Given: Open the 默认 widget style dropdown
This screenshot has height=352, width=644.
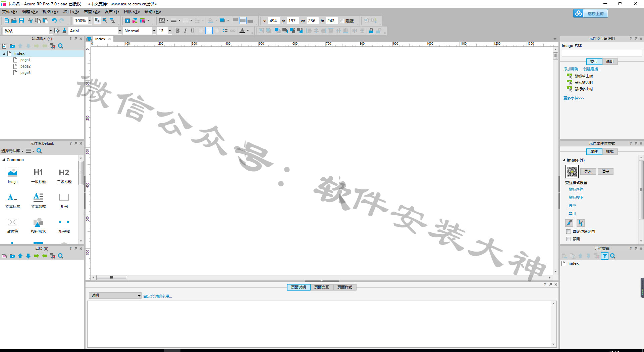Looking at the screenshot, I should tap(51, 31).
